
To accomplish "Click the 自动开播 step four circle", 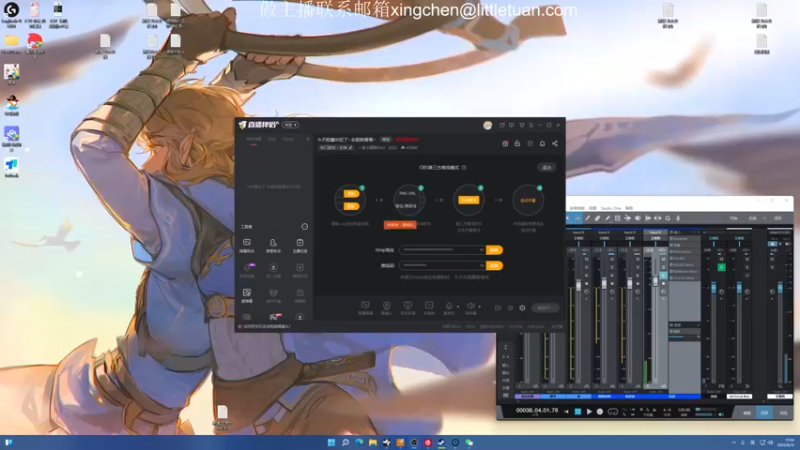I will click(x=528, y=200).
